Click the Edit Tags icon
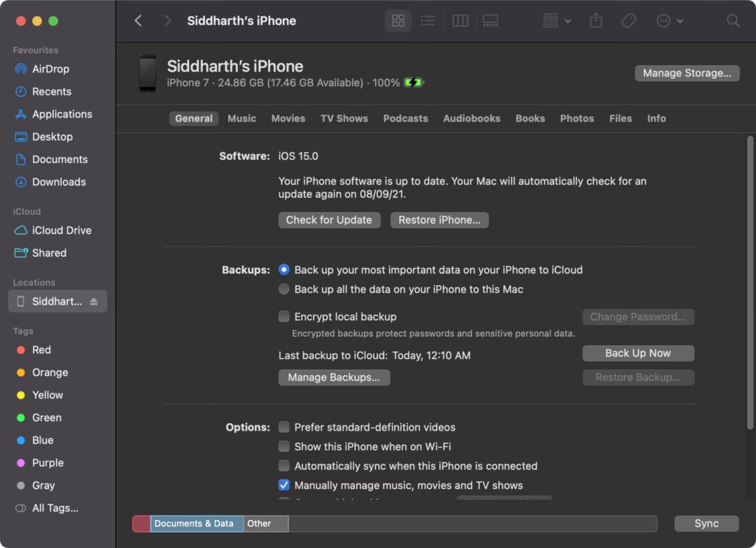 (x=628, y=21)
